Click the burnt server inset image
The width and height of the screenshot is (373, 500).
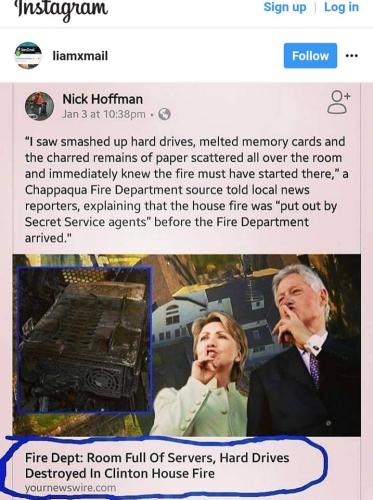tap(85, 340)
